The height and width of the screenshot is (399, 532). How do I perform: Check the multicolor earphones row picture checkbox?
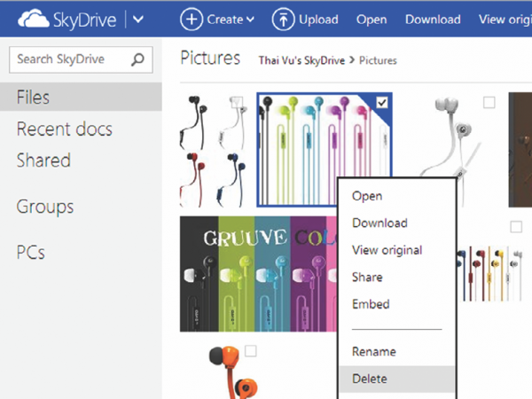pos(516,227)
